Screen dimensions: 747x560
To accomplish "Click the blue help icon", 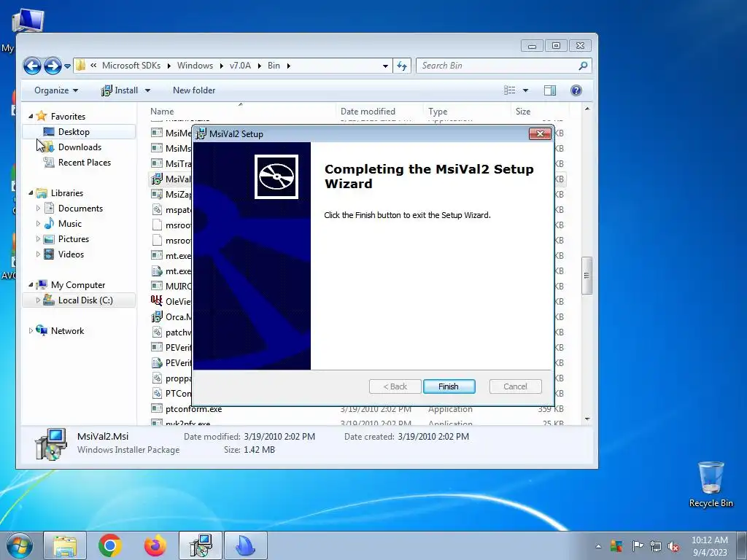I will click(576, 90).
